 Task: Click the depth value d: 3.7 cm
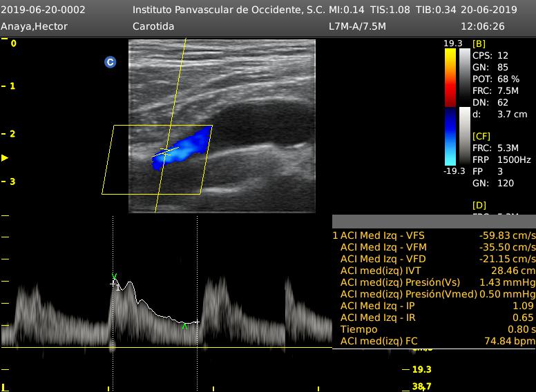pyautogui.click(x=500, y=114)
